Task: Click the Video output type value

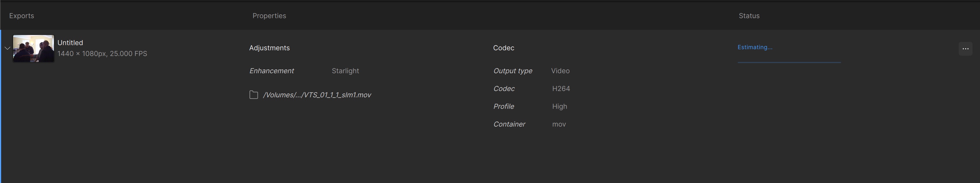Action: point(560,71)
